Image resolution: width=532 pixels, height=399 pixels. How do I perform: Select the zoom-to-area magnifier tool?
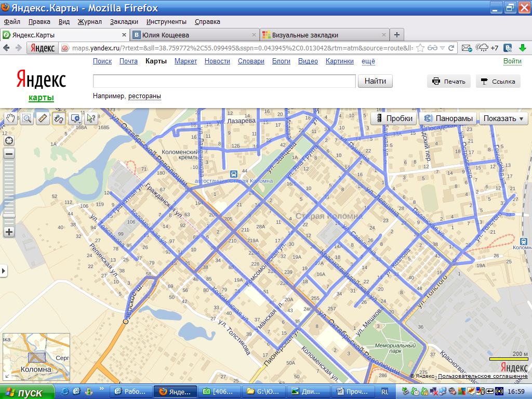26,118
